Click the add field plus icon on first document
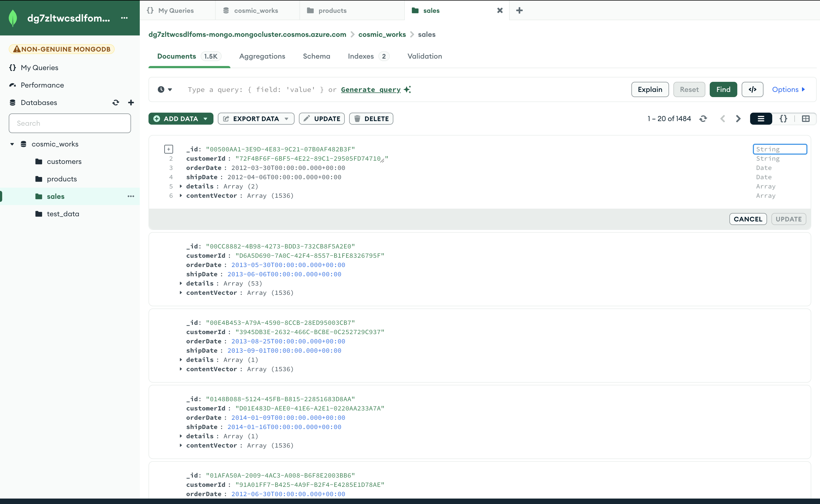The height and width of the screenshot is (504, 820). click(x=169, y=149)
